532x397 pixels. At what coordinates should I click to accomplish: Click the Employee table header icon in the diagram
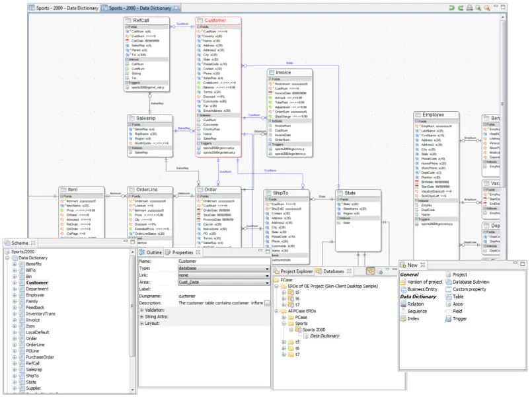point(418,114)
